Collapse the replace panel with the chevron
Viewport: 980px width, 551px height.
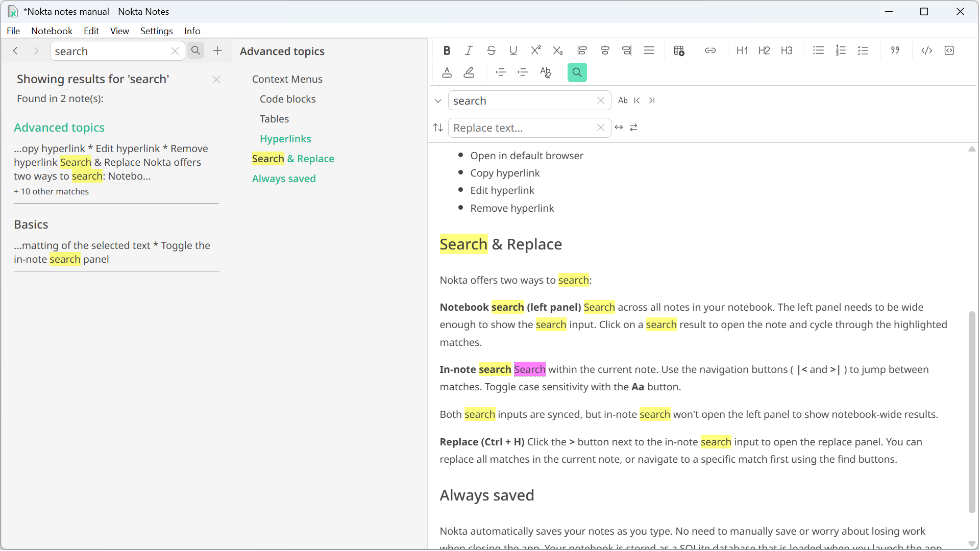point(438,100)
